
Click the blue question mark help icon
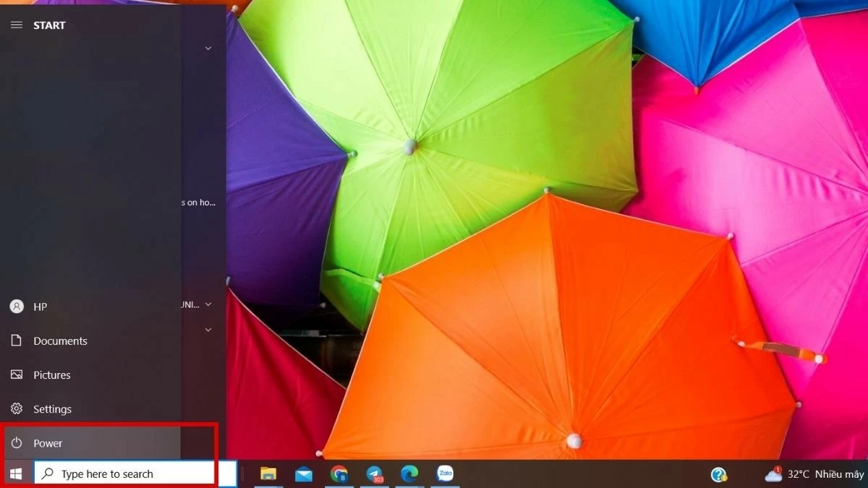point(718,474)
